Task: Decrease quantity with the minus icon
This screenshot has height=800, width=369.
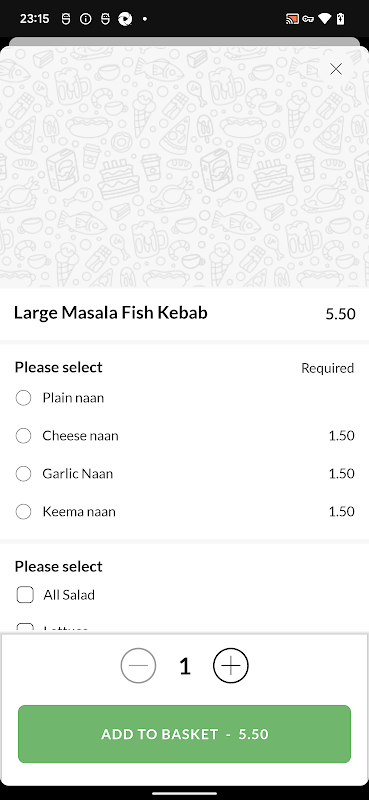Action: click(x=138, y=666)
